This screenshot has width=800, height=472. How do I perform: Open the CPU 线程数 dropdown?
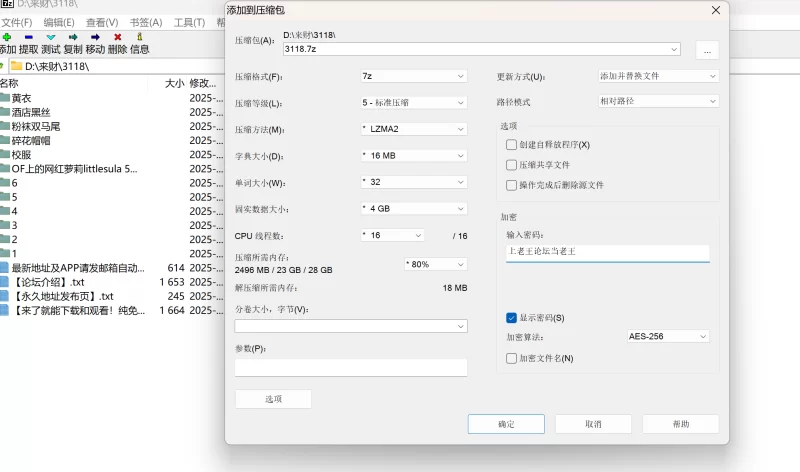tap(392, 235)
